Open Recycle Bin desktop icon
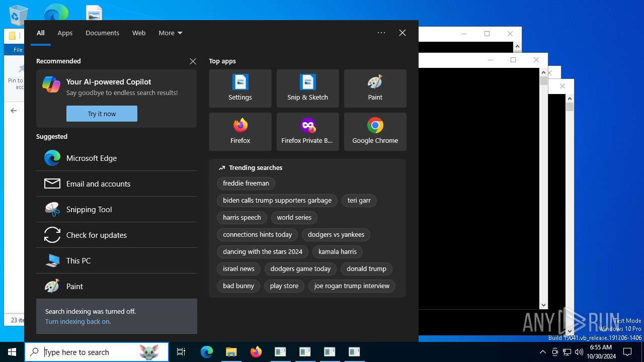The image size is (644, 362). 18,14
